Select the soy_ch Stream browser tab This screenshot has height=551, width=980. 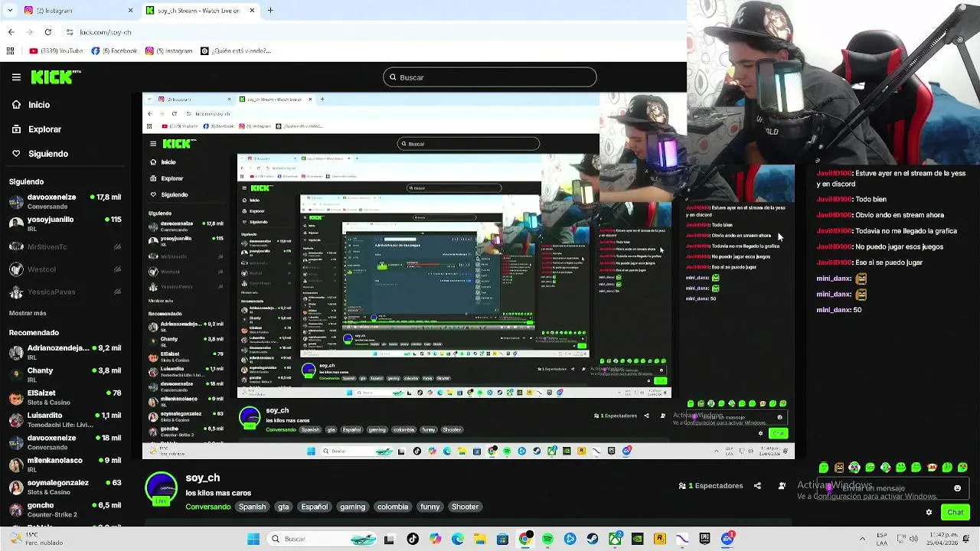(201, 11)
